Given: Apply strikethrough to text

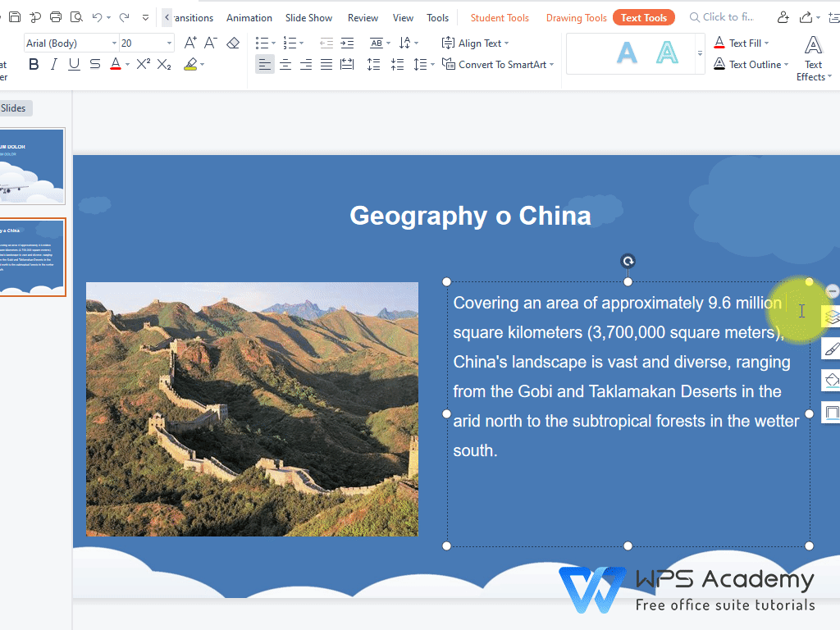Looking at the screenshot, I should coord(95,65).
